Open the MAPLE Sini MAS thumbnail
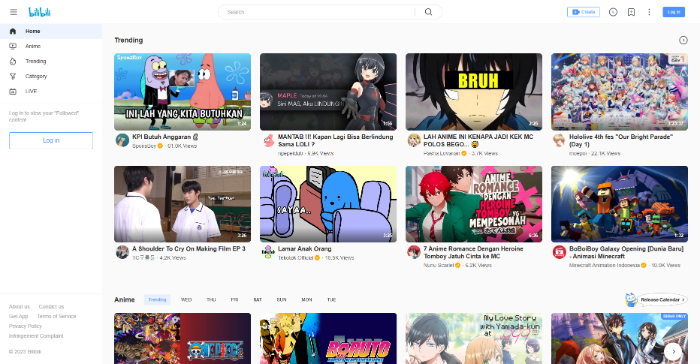The image size is (700, 364). (328, 92)
